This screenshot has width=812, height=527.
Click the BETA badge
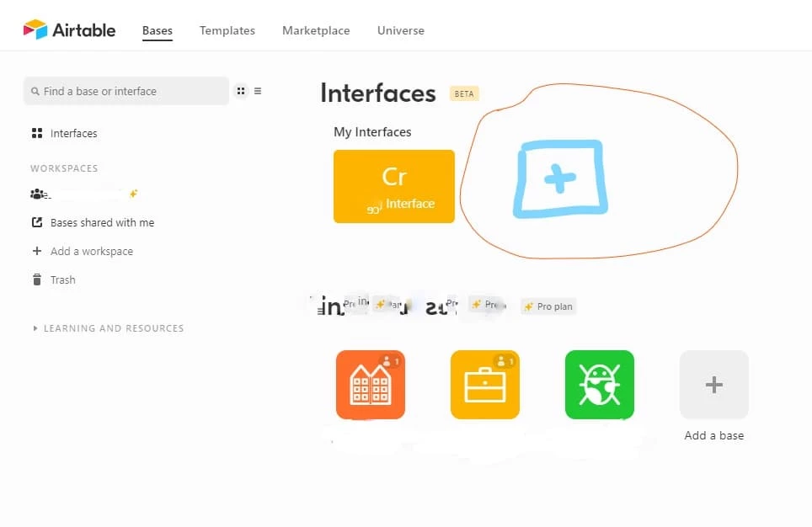click(x=464, y=93)
